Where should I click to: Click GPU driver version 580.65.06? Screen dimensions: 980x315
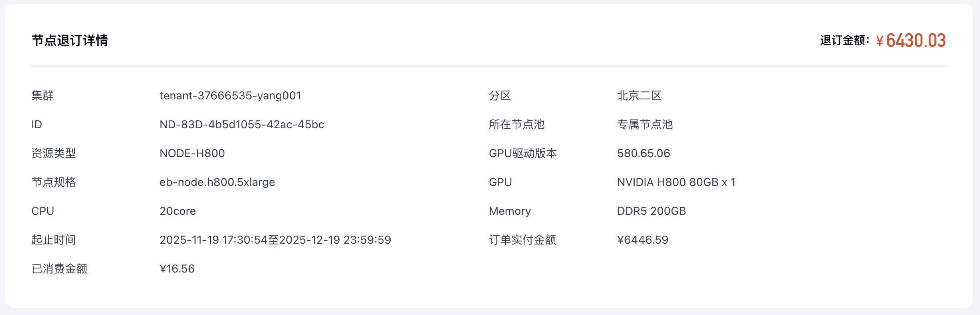643,153
